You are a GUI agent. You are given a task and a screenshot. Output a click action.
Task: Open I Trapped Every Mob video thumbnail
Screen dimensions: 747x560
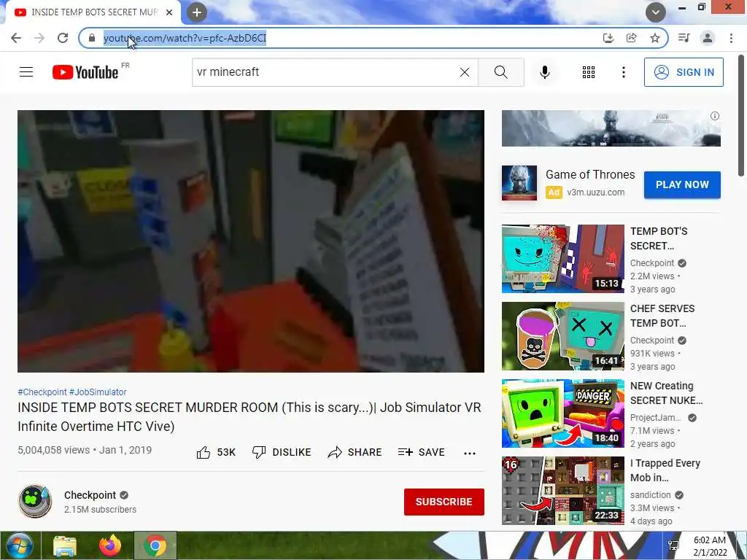pyautogui.click(x=563, y=491)
